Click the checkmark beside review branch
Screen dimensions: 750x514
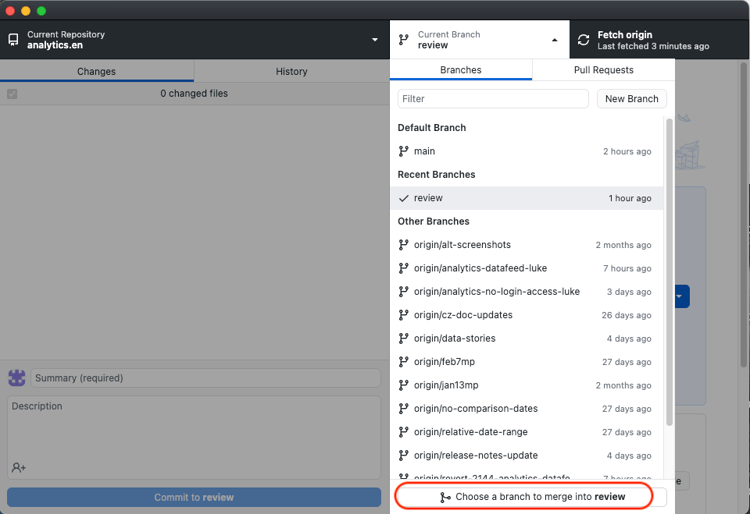[x=404, y=198]
